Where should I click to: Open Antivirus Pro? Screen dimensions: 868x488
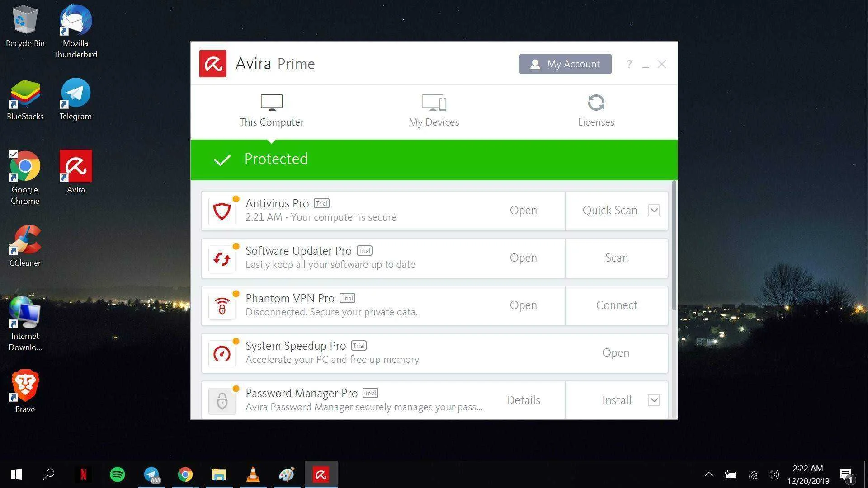pyautogui.click(x=524, y=210)
